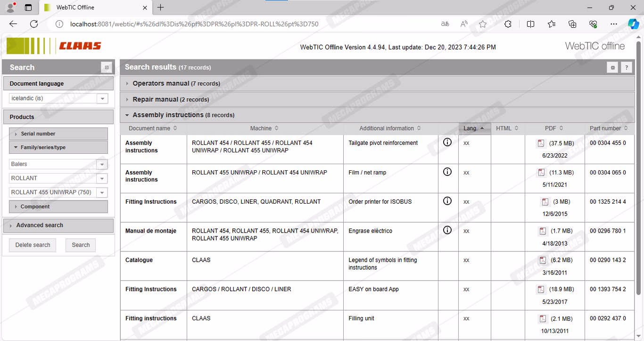
Task: Open settings gear in Search results header
Action: pyautogui.click(x=612, y=67)
